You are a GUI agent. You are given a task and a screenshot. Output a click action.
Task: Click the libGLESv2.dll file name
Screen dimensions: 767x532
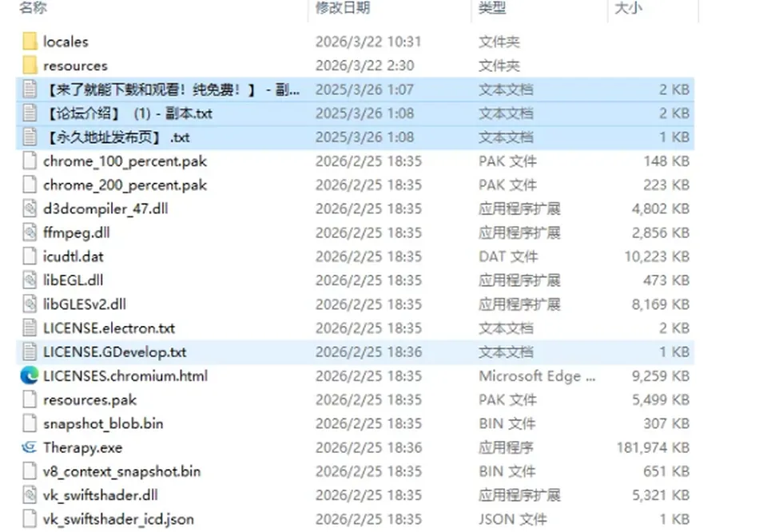85,304
